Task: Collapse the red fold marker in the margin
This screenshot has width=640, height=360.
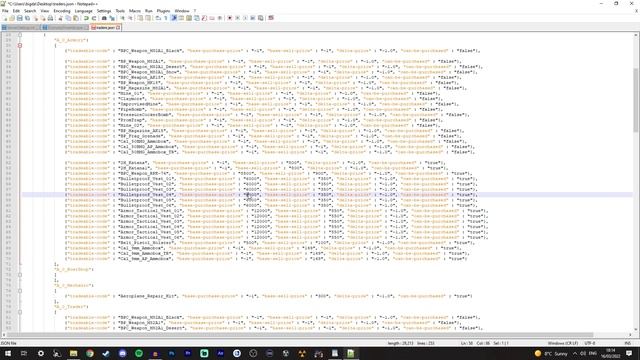Action: [20, 45]
